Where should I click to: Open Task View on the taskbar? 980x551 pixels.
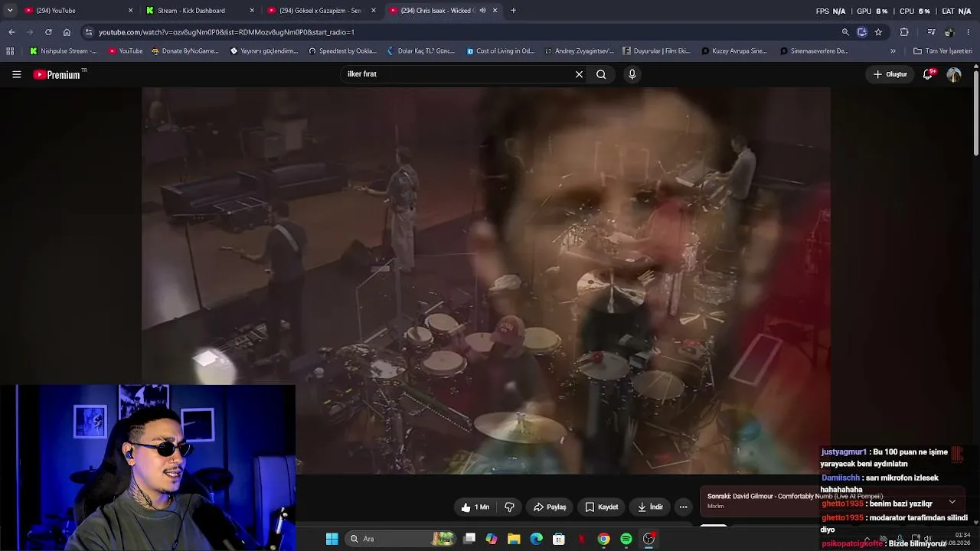[x=469, y=539]
